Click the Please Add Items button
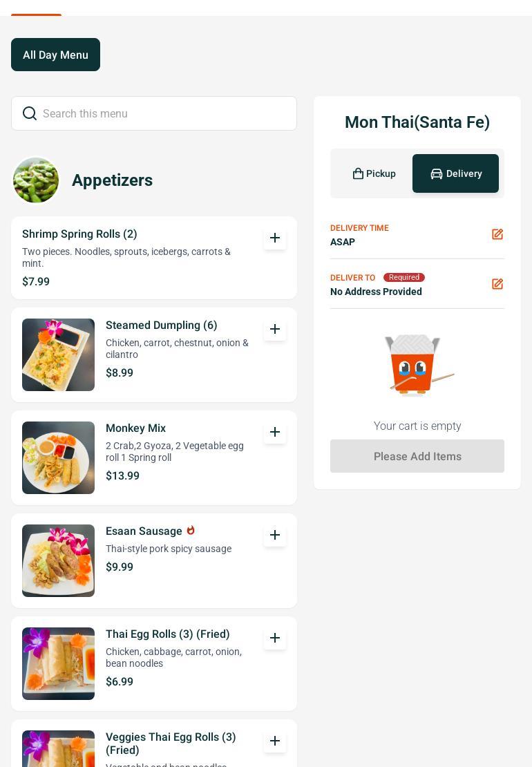This screenshot has width=532, height=767. [417, 456]
